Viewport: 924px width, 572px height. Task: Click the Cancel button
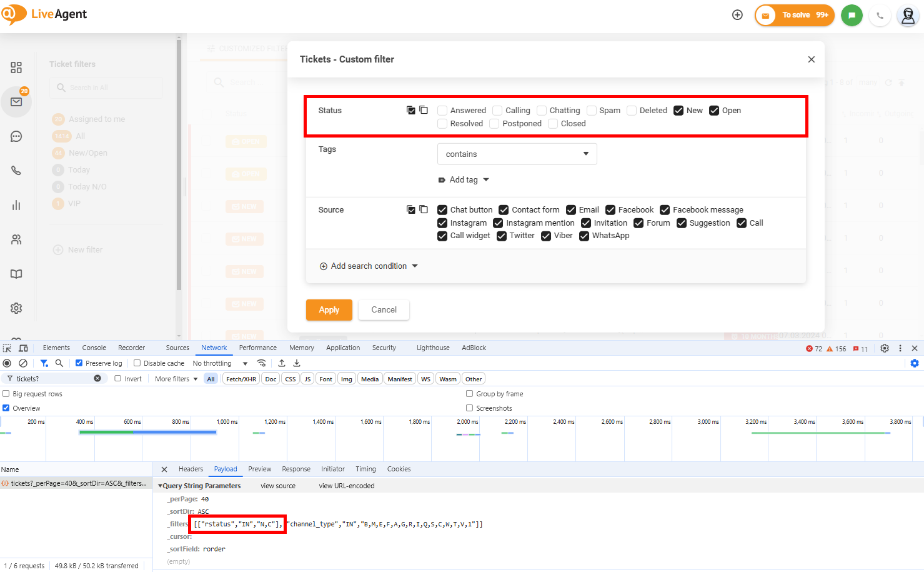point(384,310)
